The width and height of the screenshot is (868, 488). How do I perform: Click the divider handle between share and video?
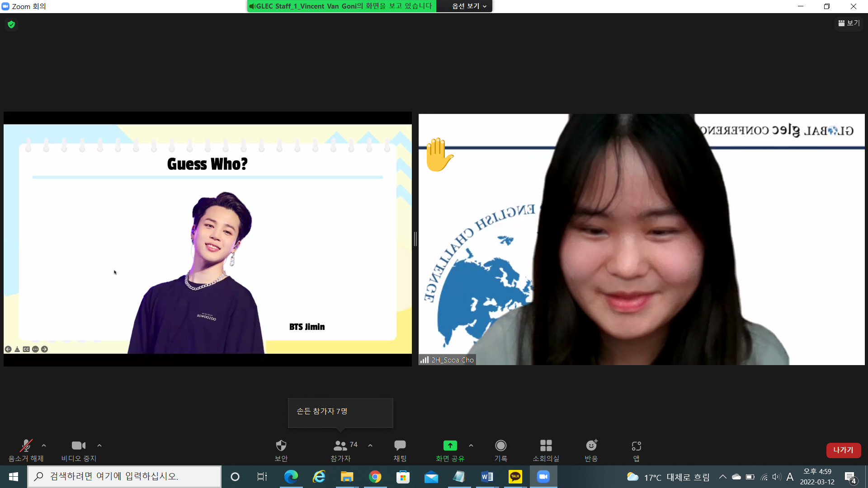(415, 239)
